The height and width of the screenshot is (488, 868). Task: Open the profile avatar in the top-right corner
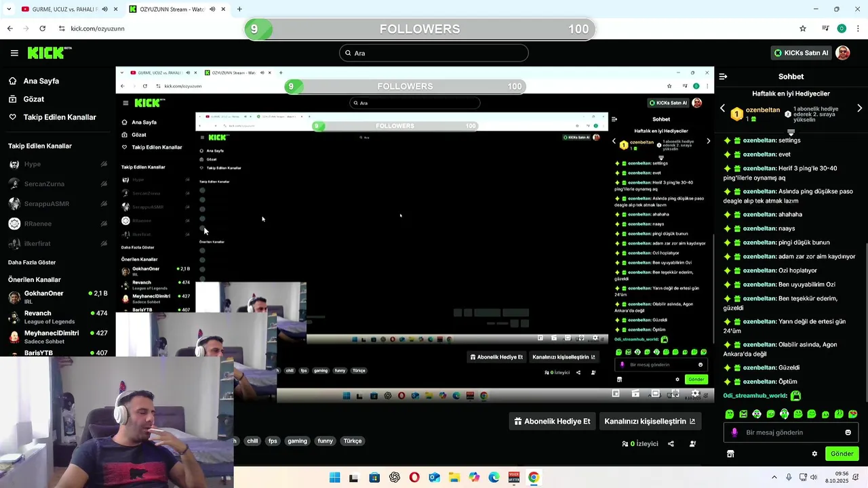coord(843,53)
